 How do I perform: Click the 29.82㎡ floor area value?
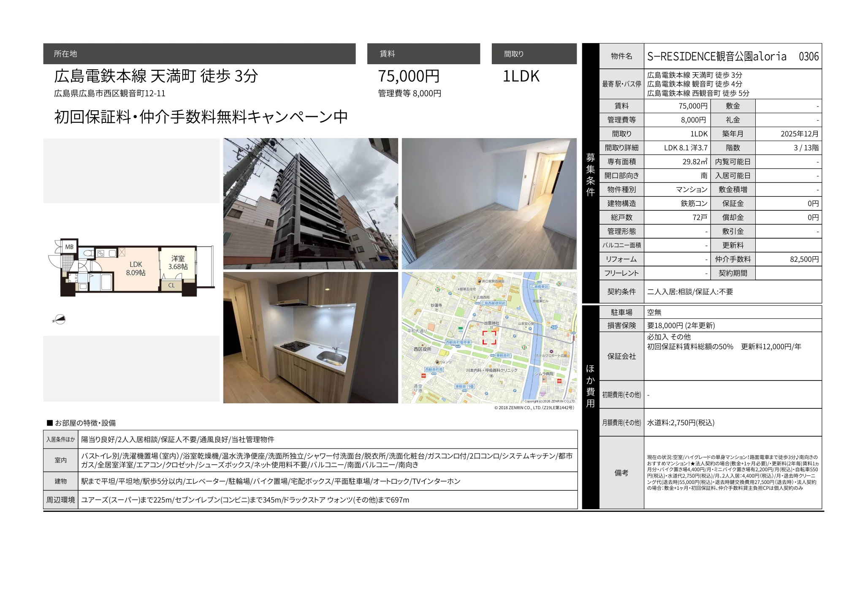[695, 162]
